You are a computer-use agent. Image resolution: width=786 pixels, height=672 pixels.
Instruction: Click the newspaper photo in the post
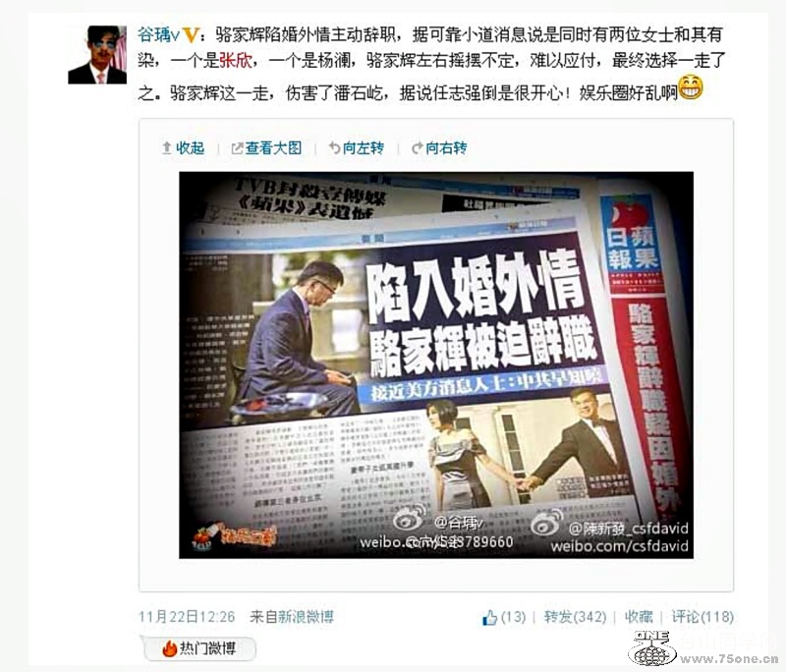436,364
